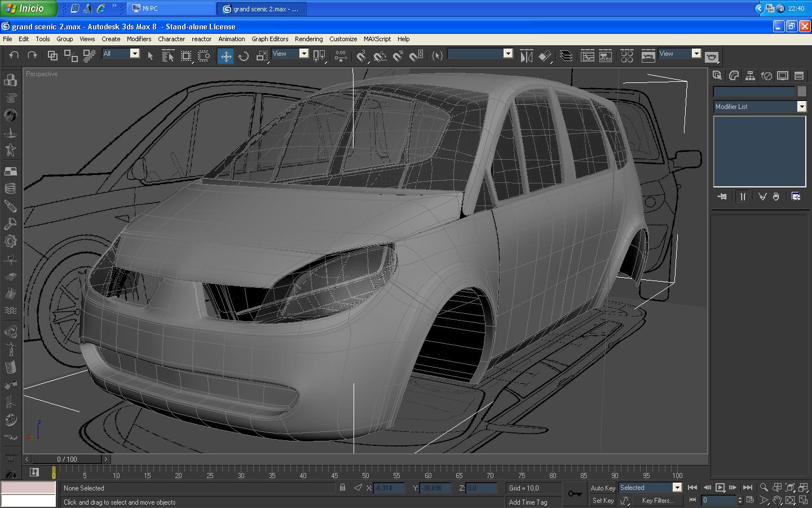Toggle the Auto Key animation mode

pyautogui.click(x=602, y=488)
